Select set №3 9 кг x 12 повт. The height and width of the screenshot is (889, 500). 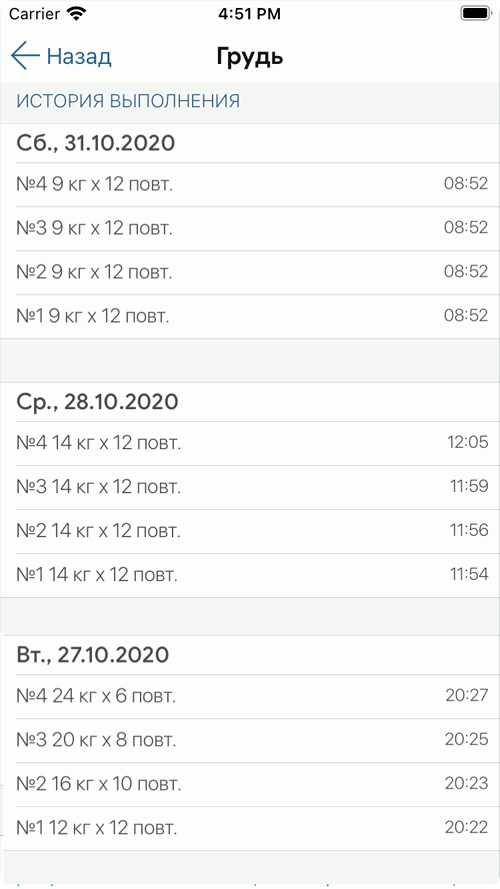(x=250, y=228)
